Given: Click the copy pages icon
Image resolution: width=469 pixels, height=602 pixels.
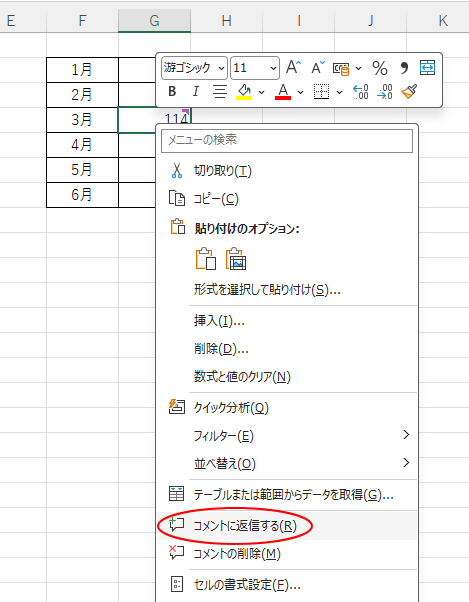Looking at the screenshot, I should [177, 198].
